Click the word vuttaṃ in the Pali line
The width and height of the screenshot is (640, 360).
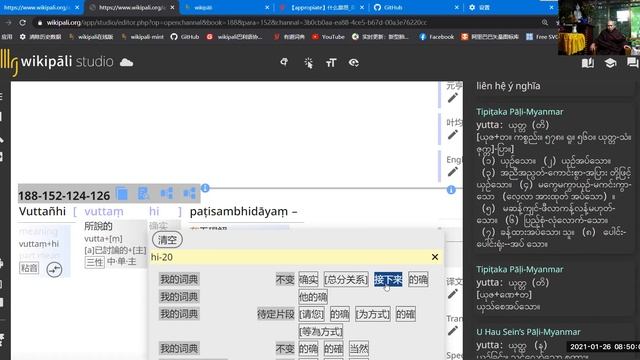pos(104,211)
